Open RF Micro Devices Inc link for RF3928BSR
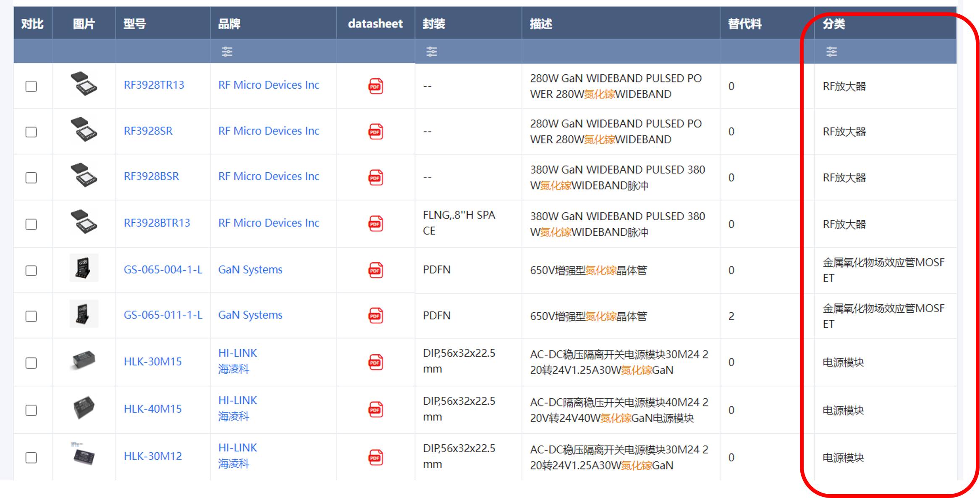Viewport: 980px width, 498px height. 268,177
